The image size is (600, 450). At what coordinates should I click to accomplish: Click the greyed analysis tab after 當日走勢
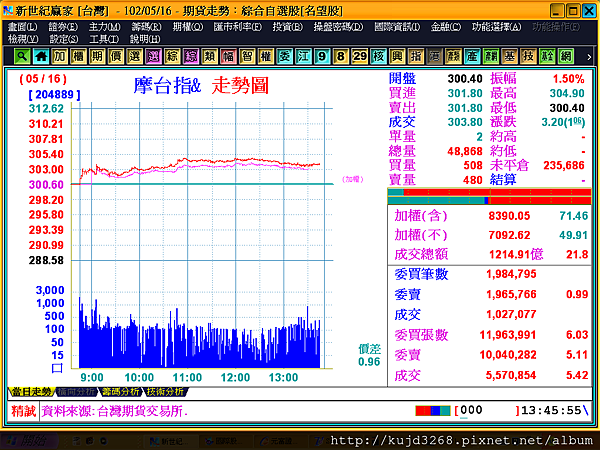[76, 392]
